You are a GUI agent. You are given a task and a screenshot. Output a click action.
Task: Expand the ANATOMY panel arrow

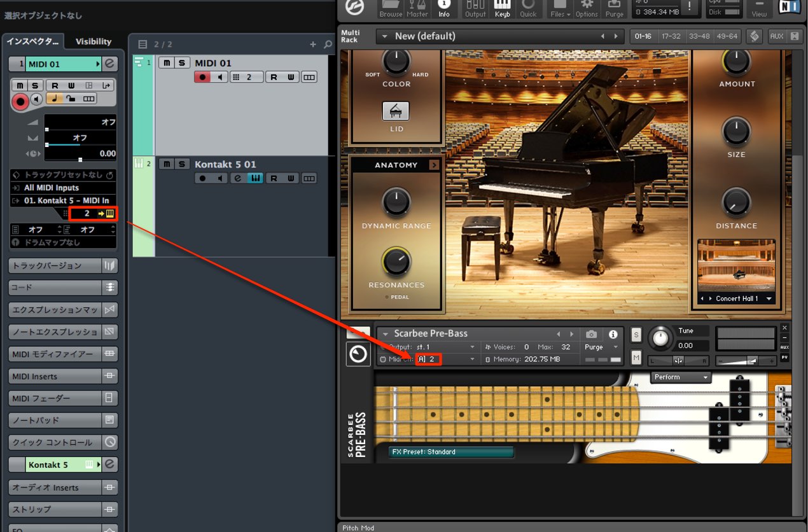(x=435, y=165)
